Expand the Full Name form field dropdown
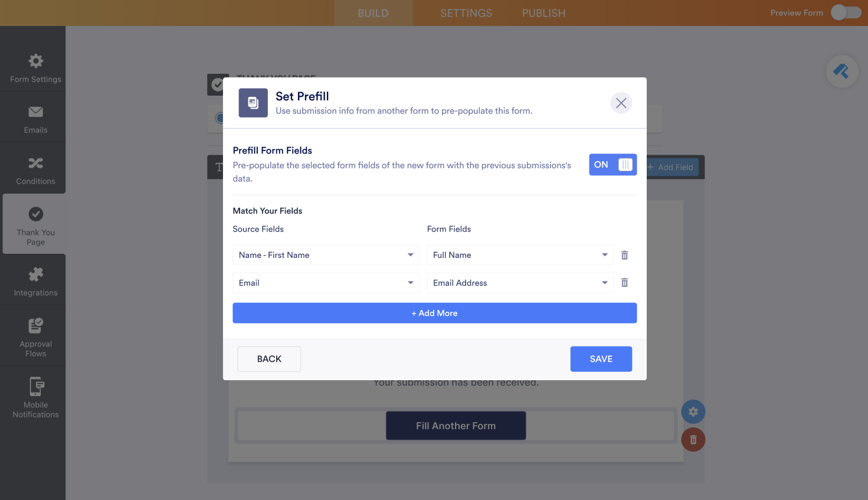This screenshot has height=500, width=868. pyautogui.click(x=520, y=255)
